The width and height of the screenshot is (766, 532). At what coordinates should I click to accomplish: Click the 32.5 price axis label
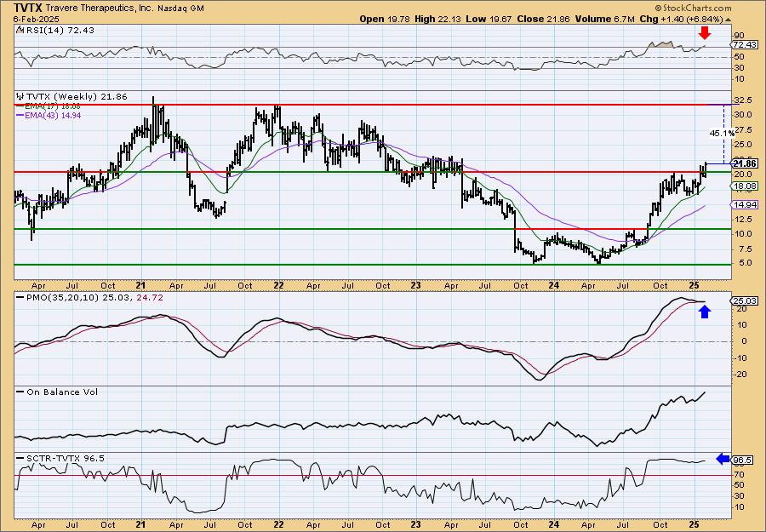click(x=743, y=100)
